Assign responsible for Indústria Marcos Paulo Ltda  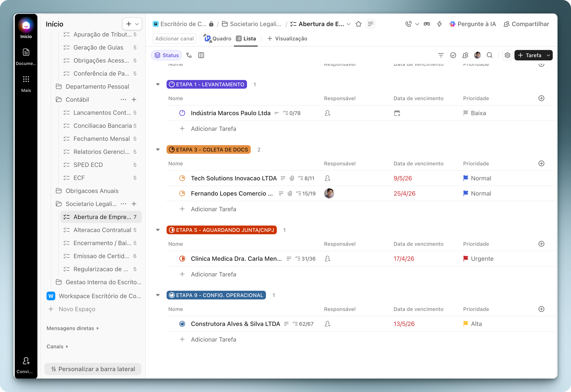(327, 113)
